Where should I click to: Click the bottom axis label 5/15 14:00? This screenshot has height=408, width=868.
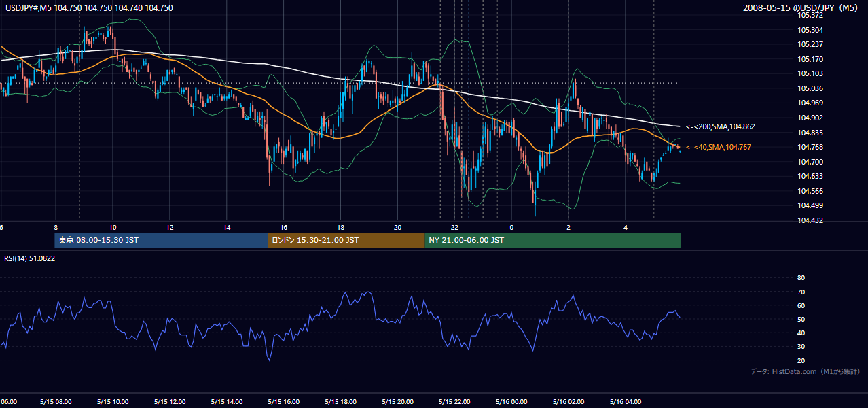point(227,401)
